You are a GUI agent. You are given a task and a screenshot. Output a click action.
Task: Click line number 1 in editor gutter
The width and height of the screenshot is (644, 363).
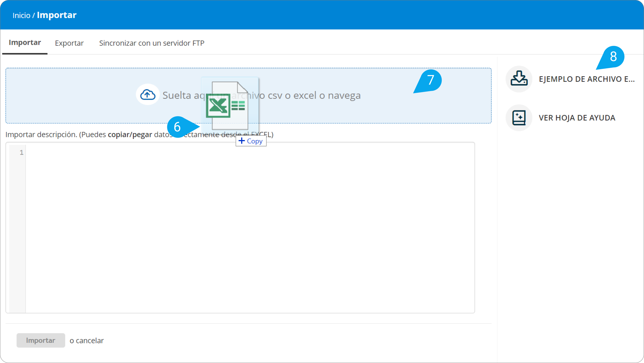point(21,152)
